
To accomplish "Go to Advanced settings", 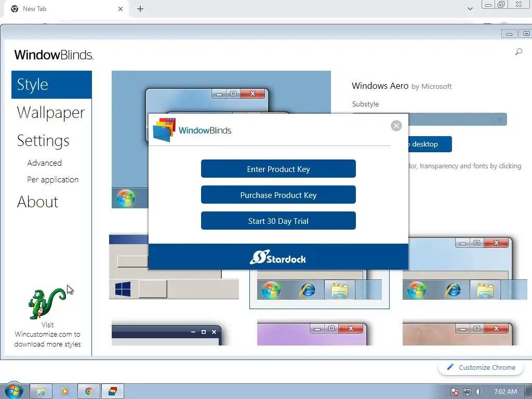I will pos(45,163).
